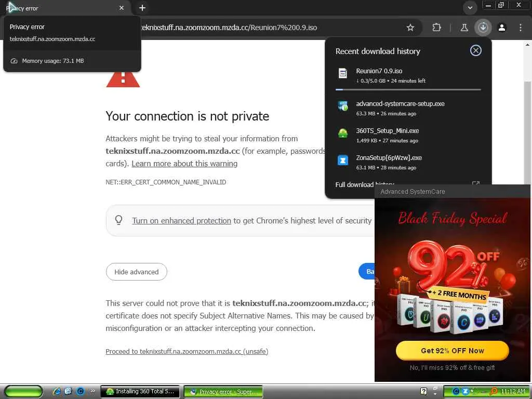Expand the quick launch overflow chevron
This screenshot has height=399, width=532.
pos(92,391)
